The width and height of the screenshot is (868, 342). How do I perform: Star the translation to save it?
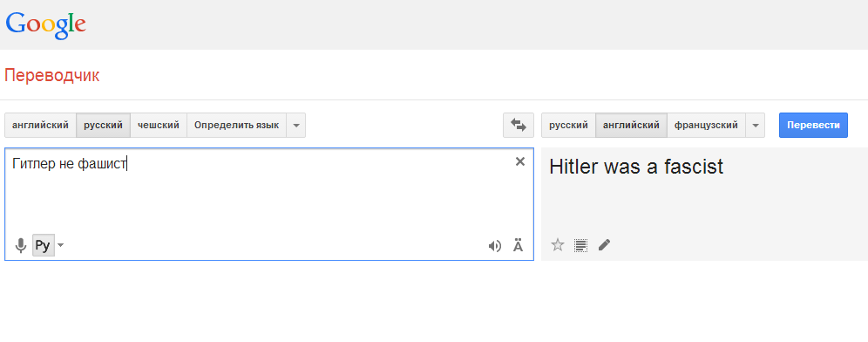[558, 245]
